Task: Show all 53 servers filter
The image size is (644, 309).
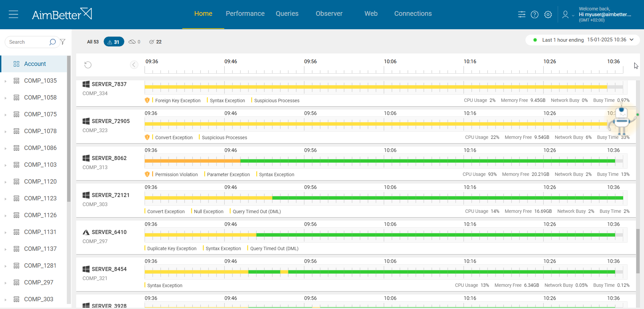Action: click(x=93, y=42)
